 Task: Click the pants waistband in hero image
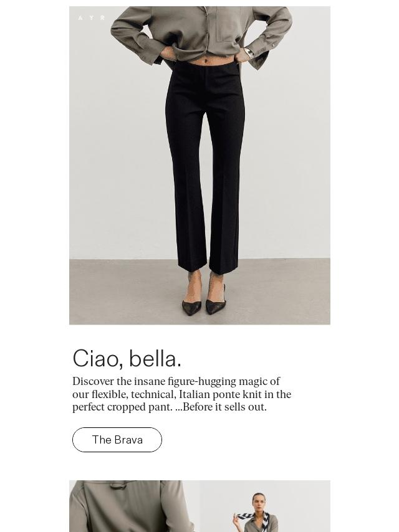206,67
